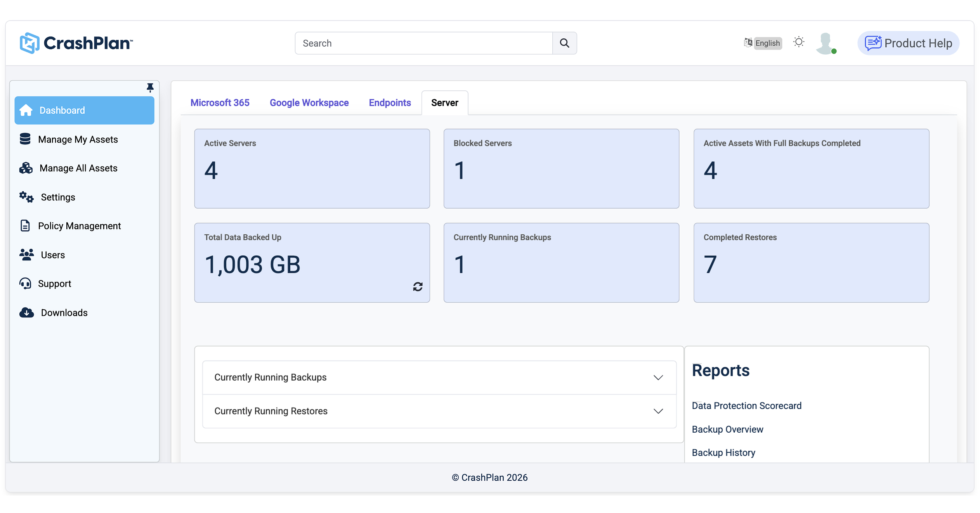This screenshot has width=980, height=513.
Task: Open Backup History report
Action: (x=723, y=453)
